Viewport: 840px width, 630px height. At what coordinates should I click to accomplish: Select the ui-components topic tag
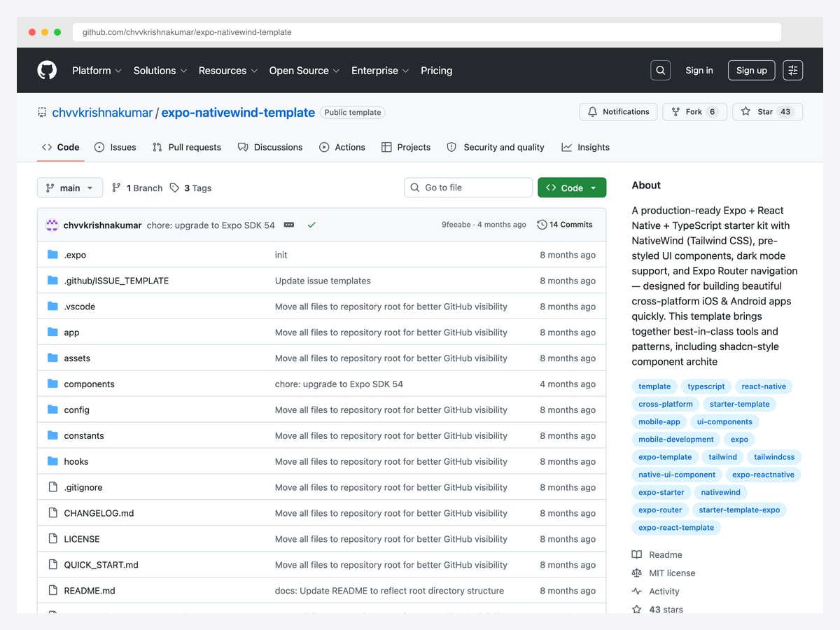[724, 421]
